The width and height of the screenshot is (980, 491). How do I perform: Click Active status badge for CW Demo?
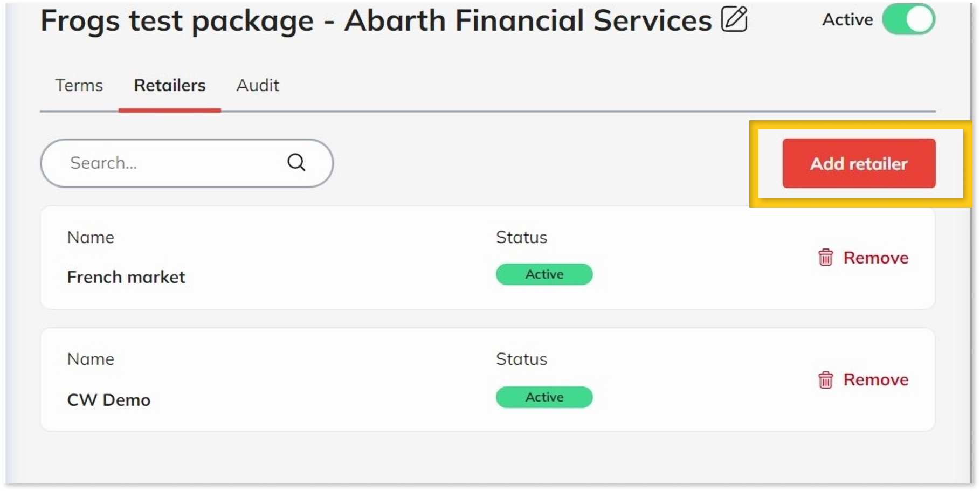point(544,397)
